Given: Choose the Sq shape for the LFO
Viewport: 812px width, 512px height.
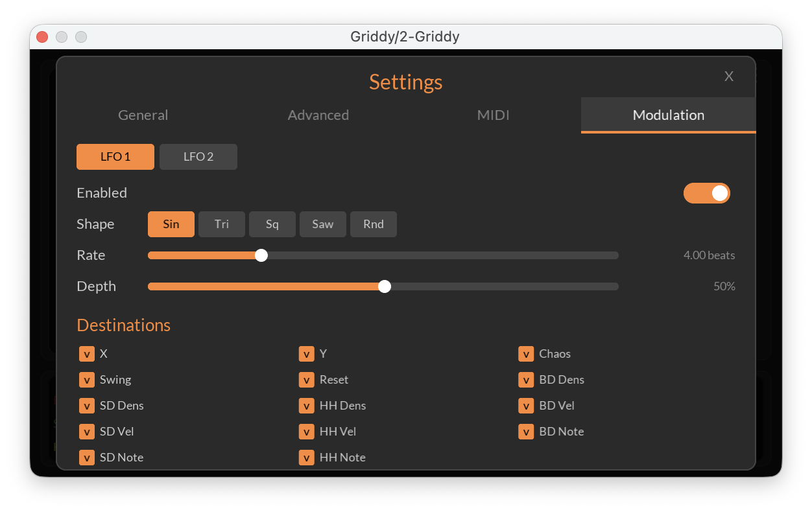Looking at the screenshot, I should [x=272, y=224].
